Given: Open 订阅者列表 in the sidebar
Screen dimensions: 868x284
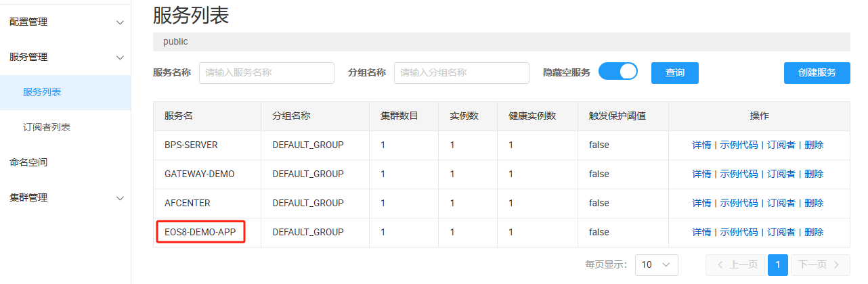Looking at the screenshot, I should tap(47, 128).
